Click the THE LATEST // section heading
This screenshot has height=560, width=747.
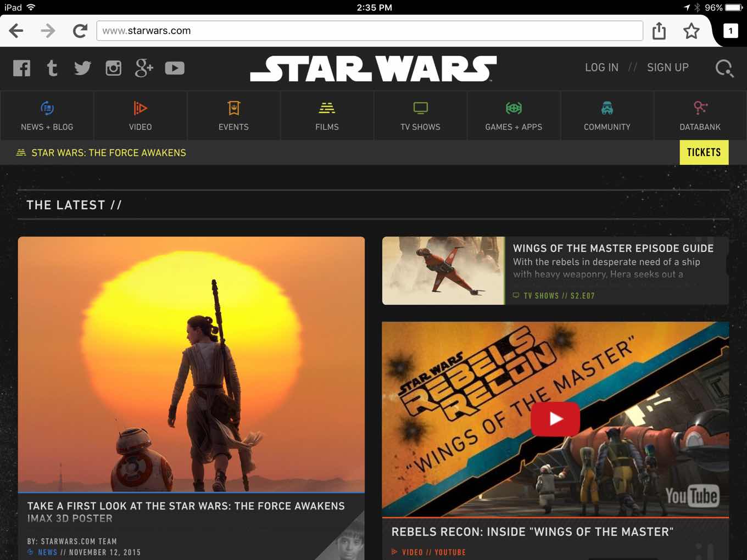click(x=74, y=205)
